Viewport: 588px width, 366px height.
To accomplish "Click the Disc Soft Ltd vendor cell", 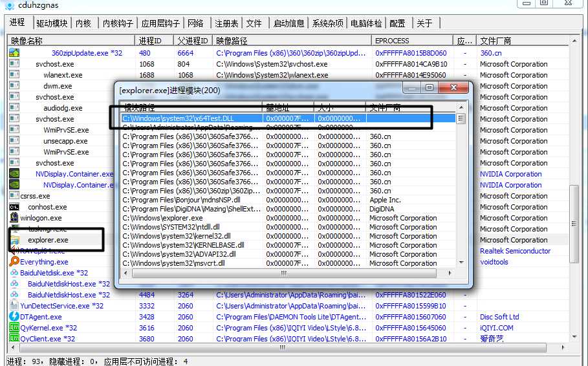I will (499, 317).
